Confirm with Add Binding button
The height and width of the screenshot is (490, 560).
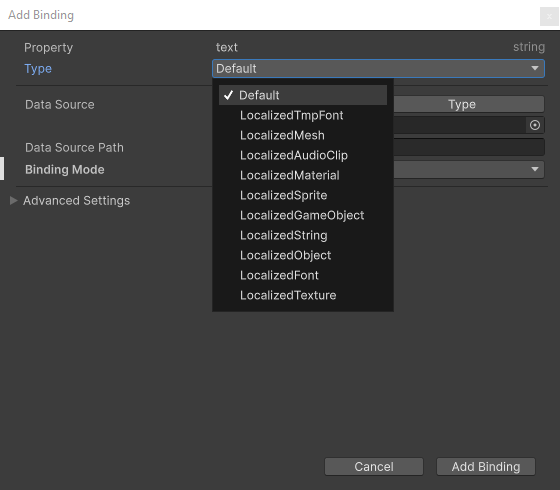[x=486, y=466]
